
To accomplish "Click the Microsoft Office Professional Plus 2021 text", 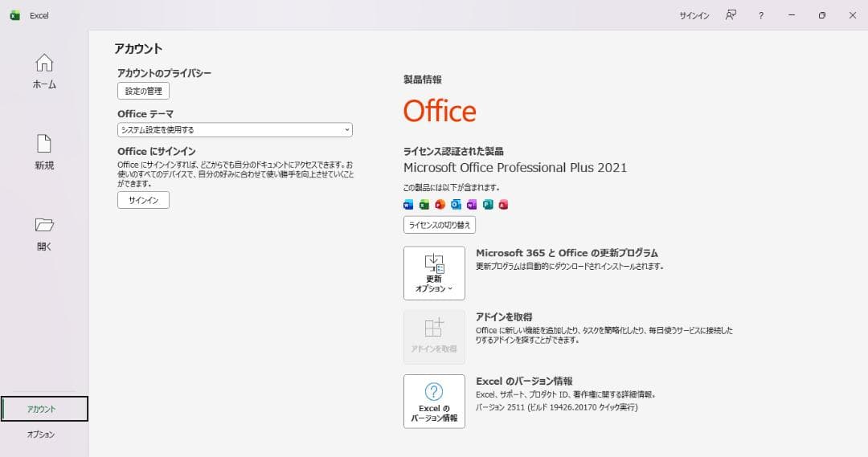I will (x=515, y=168).
